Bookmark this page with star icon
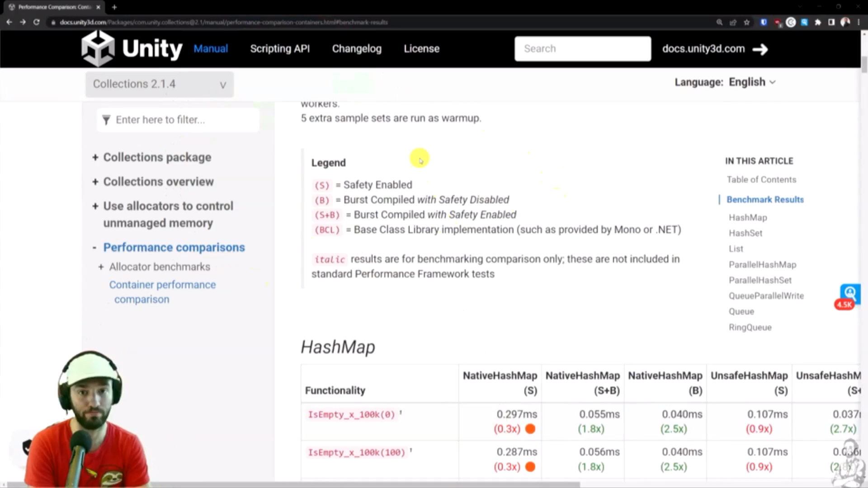This screenshot has height=488, width=868. (x=747, y=22)
